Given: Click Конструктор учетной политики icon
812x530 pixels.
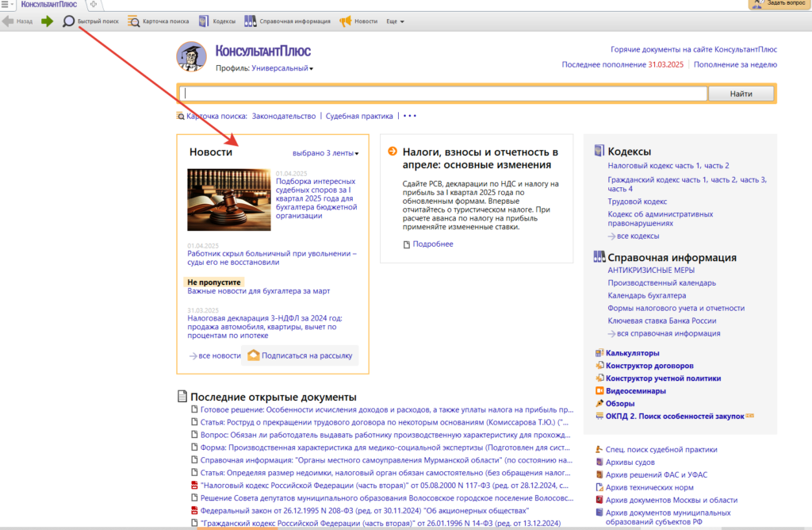Looking at the screenshot, I should [x=599, y=378].
